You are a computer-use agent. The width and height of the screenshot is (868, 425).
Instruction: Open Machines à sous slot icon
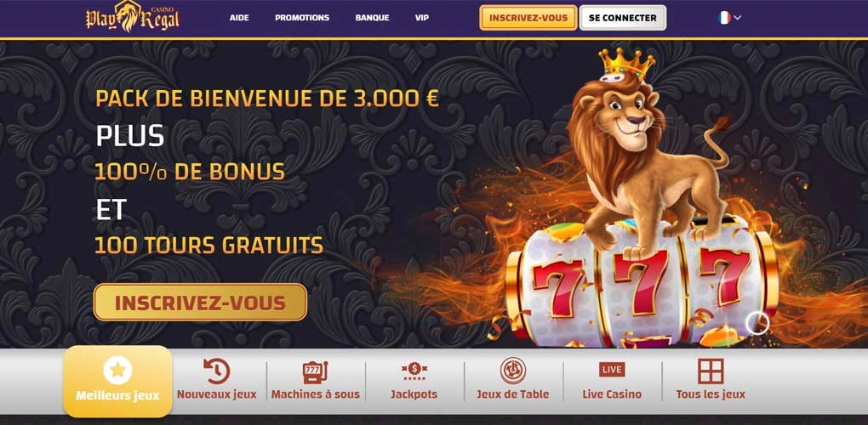point(315,372)
